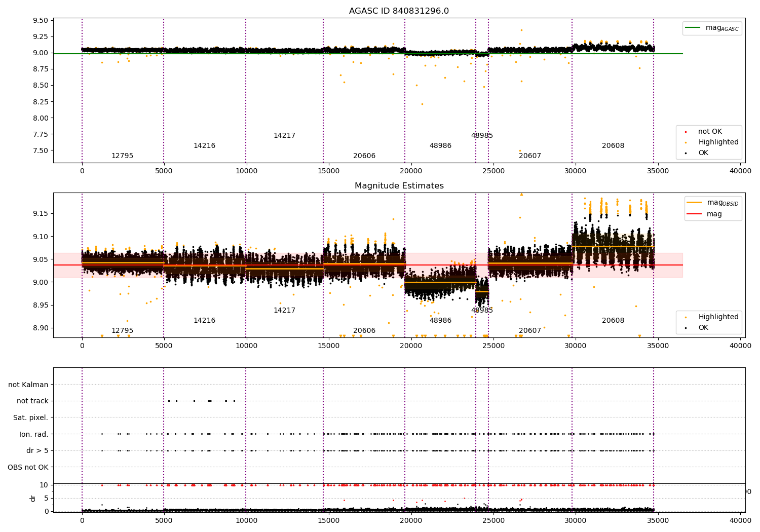Click 'Highlighted' in the top plot legend
The image size is (760, 532).
click(718, 142)
